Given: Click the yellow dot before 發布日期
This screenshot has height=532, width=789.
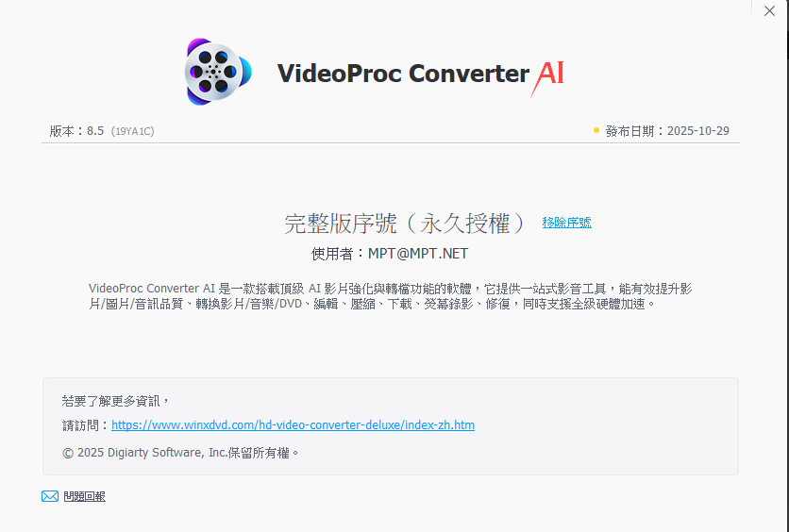Looking at the screenshot, I should coord(596,131).
